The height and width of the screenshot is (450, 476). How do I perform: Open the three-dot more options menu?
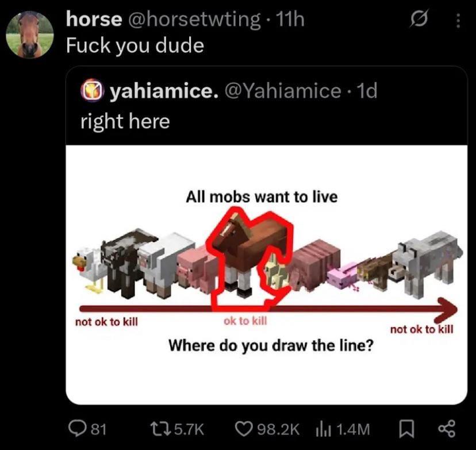click(x=458, y=21)
